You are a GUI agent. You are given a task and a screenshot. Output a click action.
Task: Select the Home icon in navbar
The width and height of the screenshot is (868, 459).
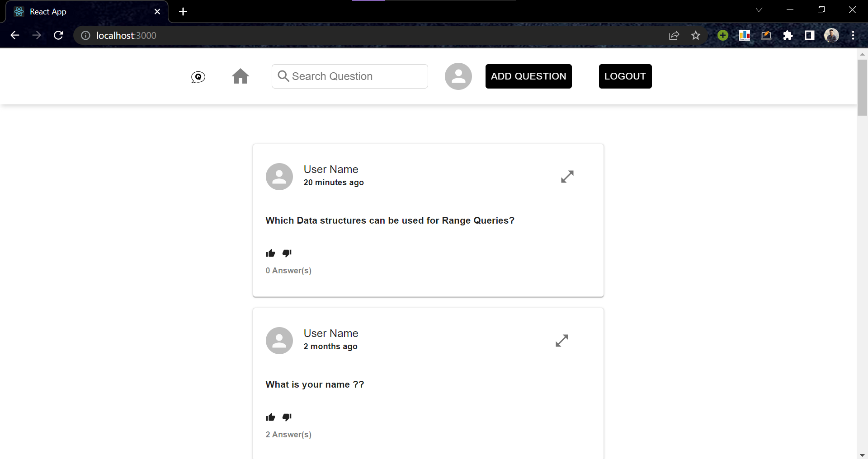(241, 76)
